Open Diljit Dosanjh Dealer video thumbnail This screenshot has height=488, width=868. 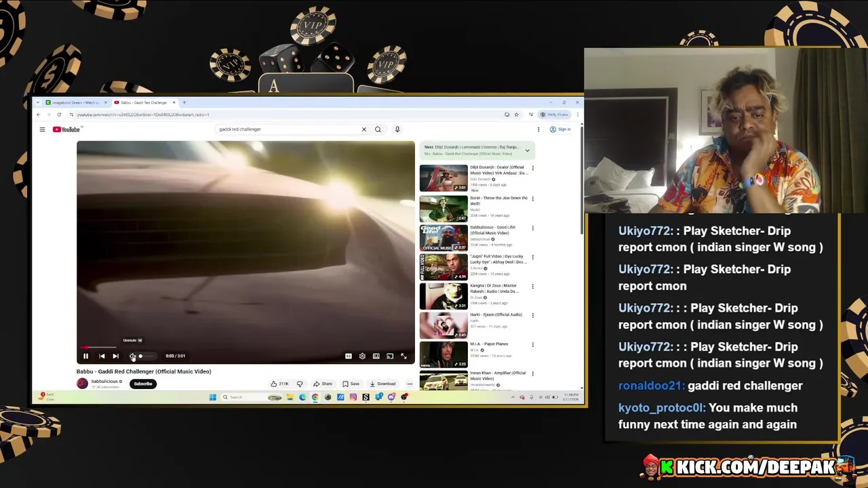click(x=443, y=178)
